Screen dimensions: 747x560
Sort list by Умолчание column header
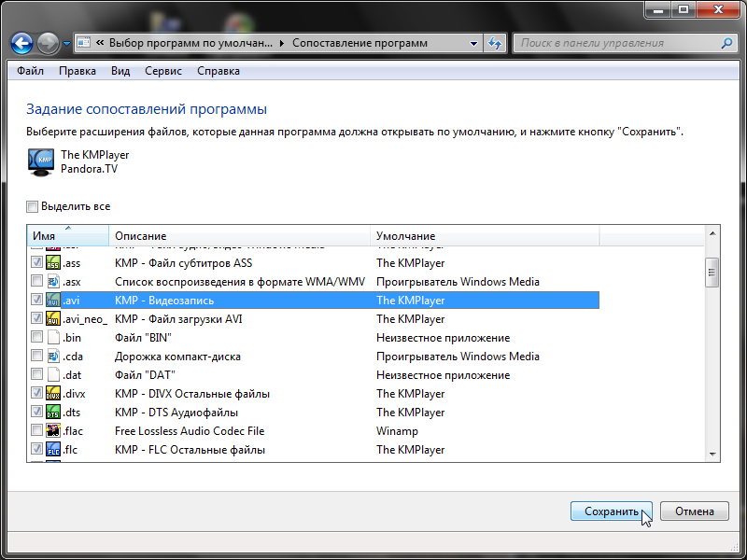pos(485,236)
